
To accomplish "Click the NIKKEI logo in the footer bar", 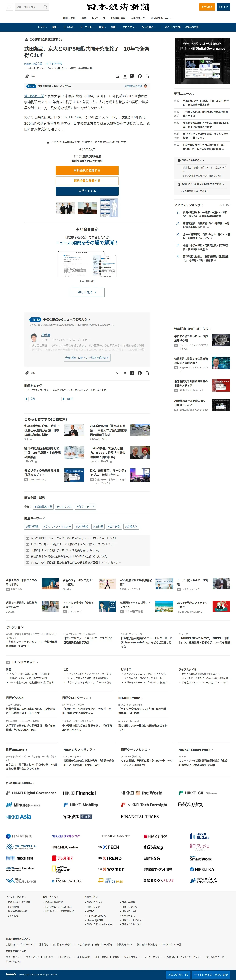I will (x=11, y=975).
